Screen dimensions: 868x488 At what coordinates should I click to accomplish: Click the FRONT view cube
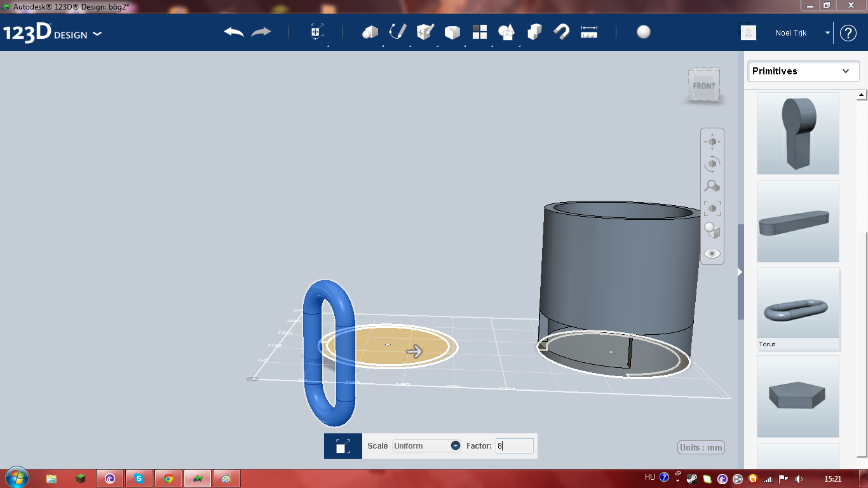[x=704, y=85]
